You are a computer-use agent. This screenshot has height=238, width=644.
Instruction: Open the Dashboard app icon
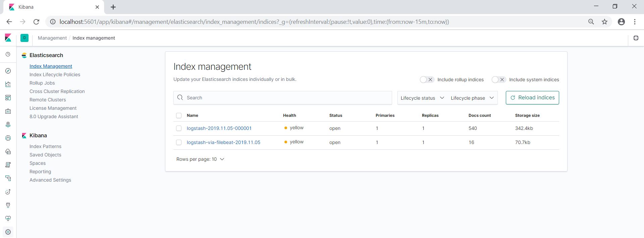(8, 98)
